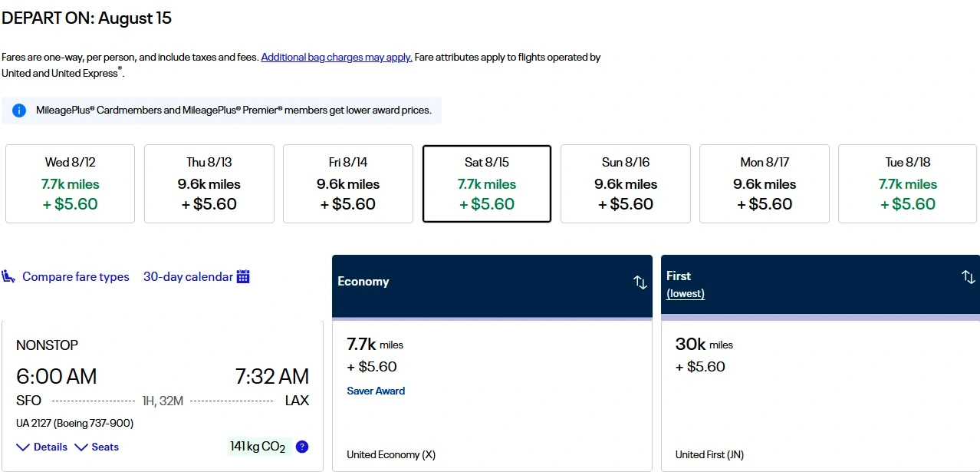Select Wed 8/12 date tab
Viewport: 980px width, 472px height.
click(70, 183)
